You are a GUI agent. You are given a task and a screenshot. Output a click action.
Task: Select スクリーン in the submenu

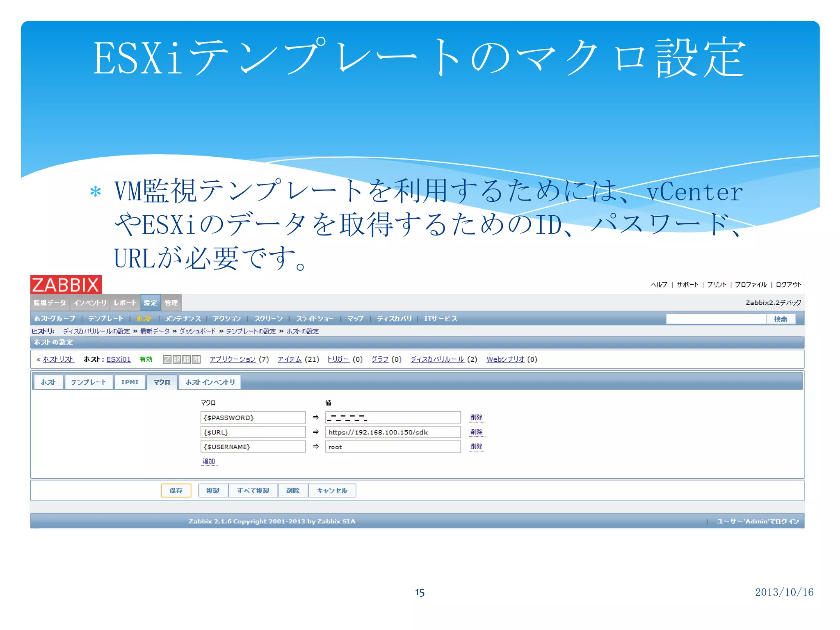[268, 319]
